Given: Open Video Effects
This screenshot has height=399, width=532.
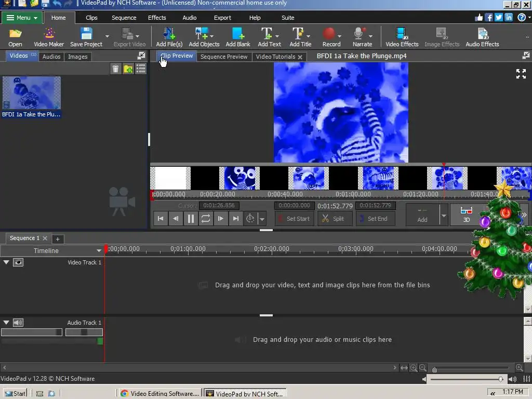Looking at the screenshot, I should point(402,37).
